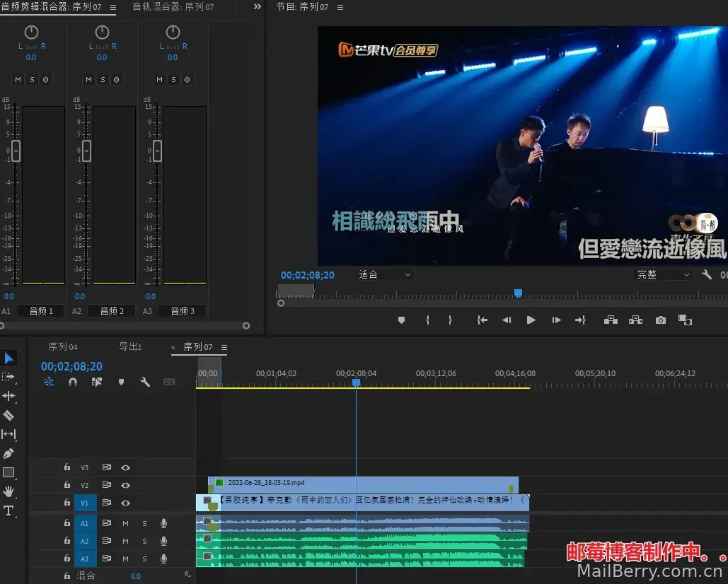
Task: Toggle keyframe write for 音频 3 mixer
Action: click(187, 79)
